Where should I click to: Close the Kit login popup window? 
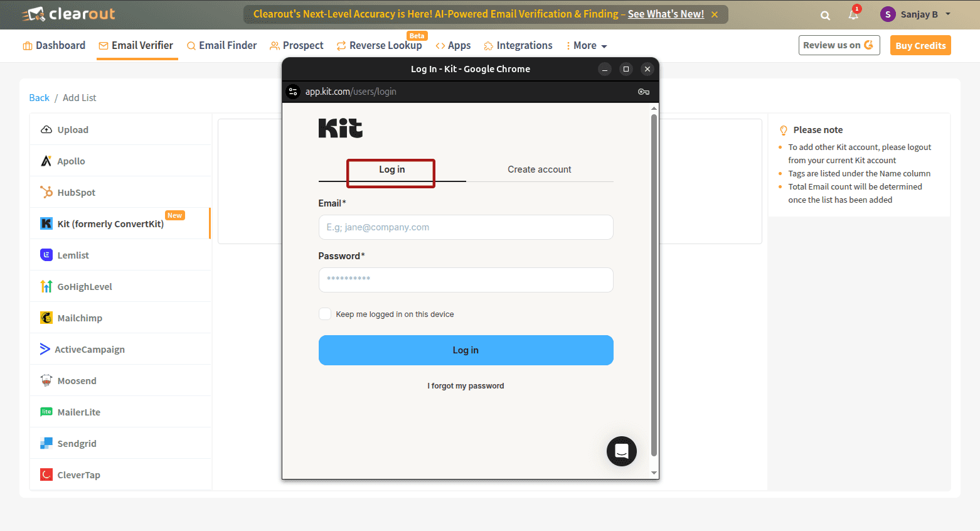tap(647, 69)
